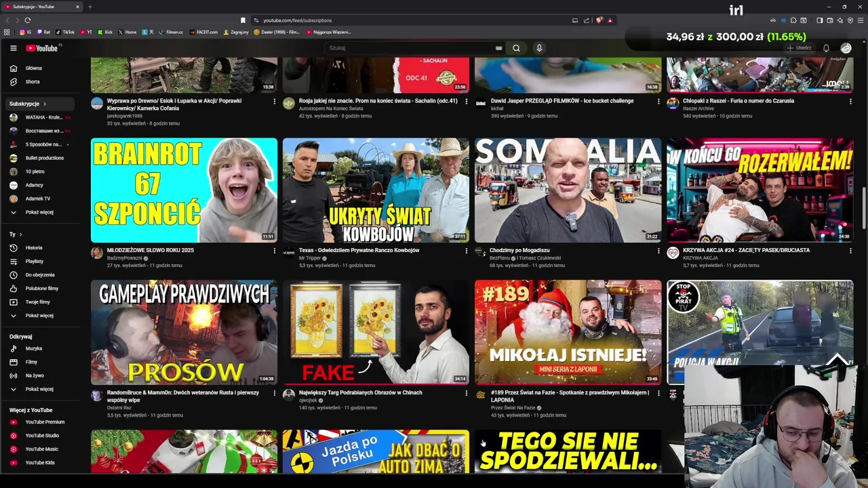
Task: Open options menu for KRZYWA AKCJA #24 video
Action: point(850,251)
